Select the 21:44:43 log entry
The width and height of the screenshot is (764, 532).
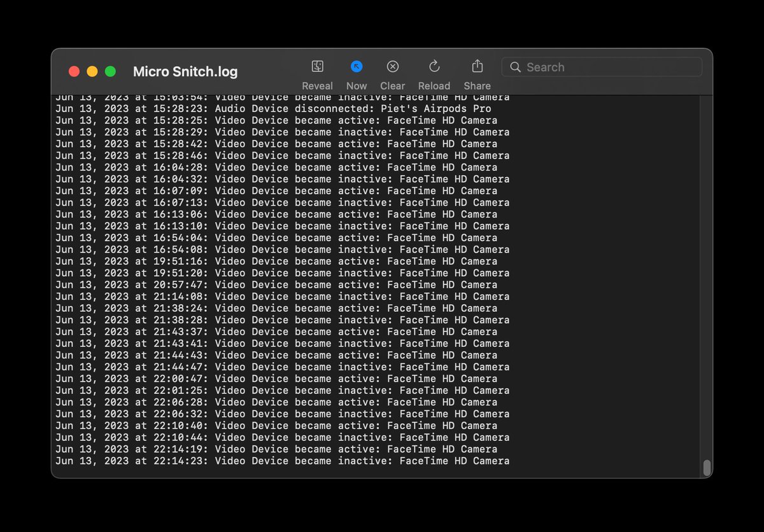(x=276, y=355)
